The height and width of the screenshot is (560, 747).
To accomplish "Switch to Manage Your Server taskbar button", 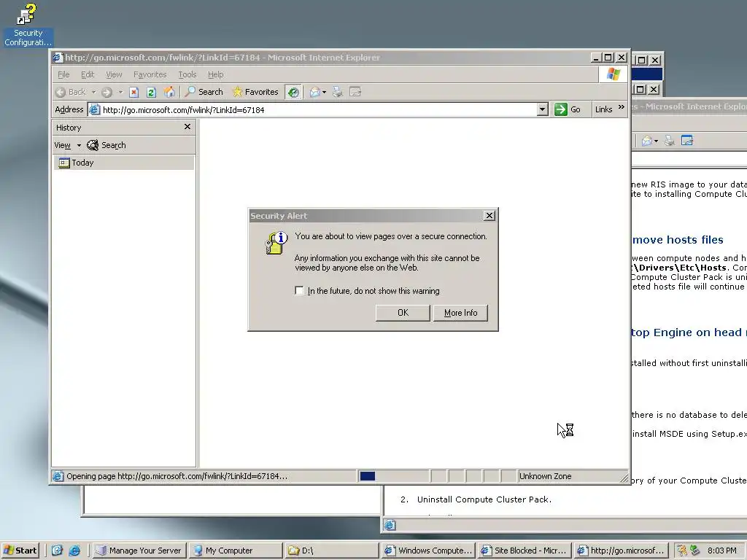I will pyautogui.click(x=139, y=551).
